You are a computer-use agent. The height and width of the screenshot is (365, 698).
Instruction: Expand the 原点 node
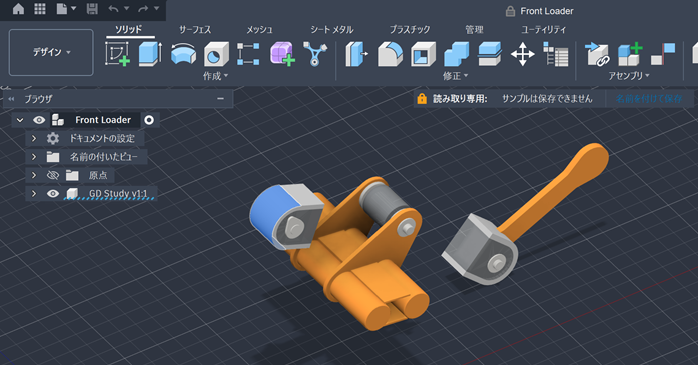pos(33,175)
